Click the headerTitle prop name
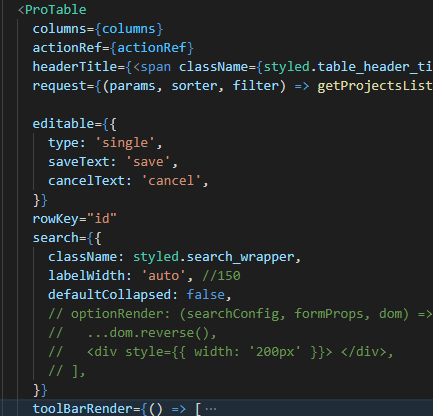This screenshot has height=416, width=433. [75, 67]
